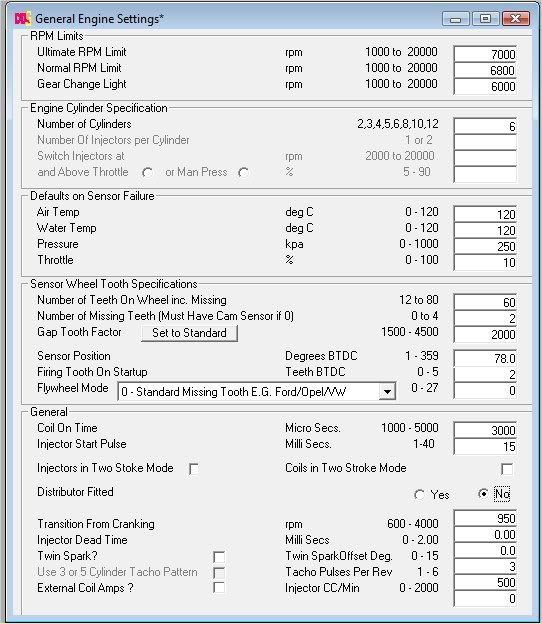Edit the Water Temp default value
The height and width of the screenshot is (624, 542).
tap(485, 230)
